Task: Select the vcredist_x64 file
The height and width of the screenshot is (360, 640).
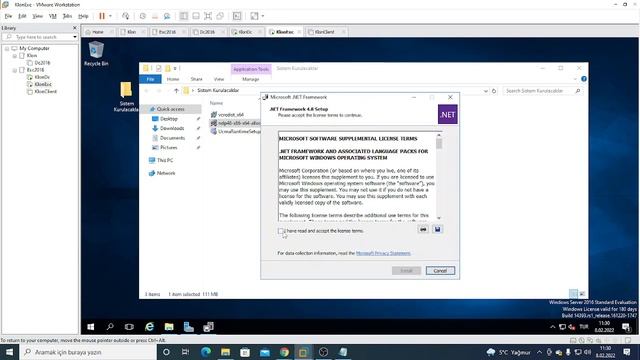Action: tap(231, 115)
